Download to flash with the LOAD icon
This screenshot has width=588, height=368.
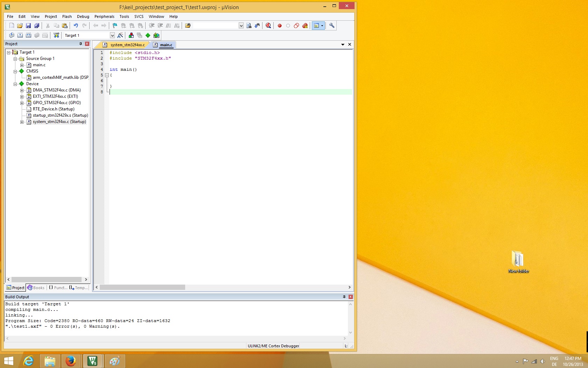coord(56,35)
